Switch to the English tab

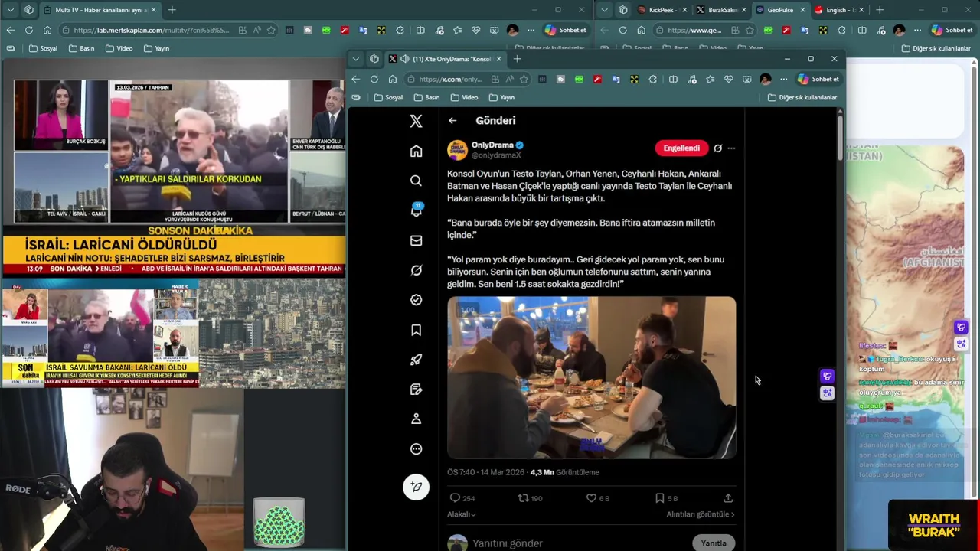838,10
